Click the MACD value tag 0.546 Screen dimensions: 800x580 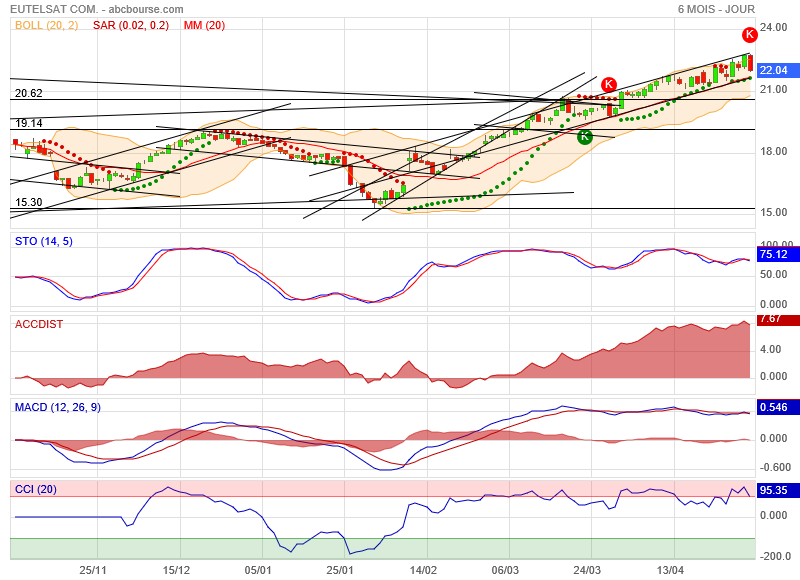(x=778, y=407)
